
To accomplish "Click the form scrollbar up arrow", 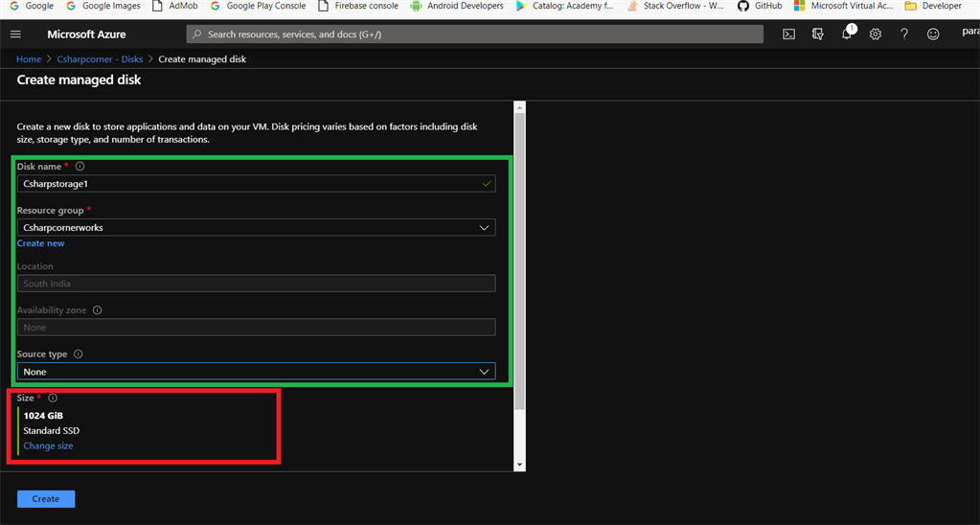I will [519, 107].
